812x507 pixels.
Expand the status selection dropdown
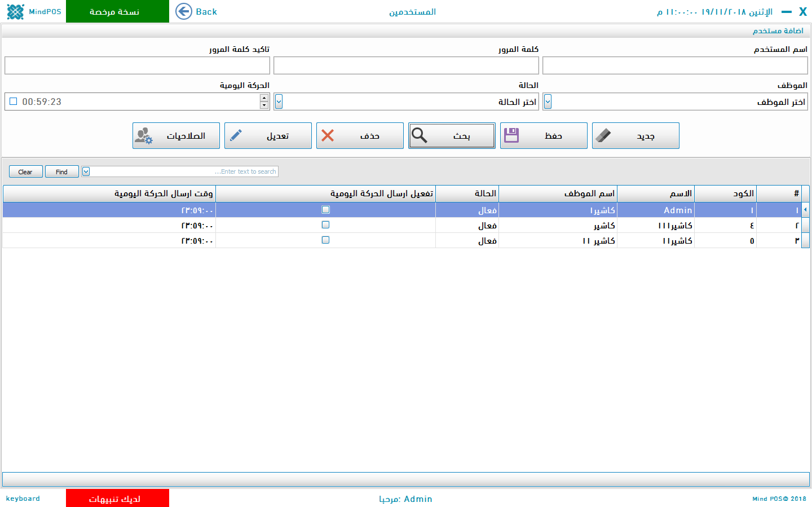tap(279, 102)
